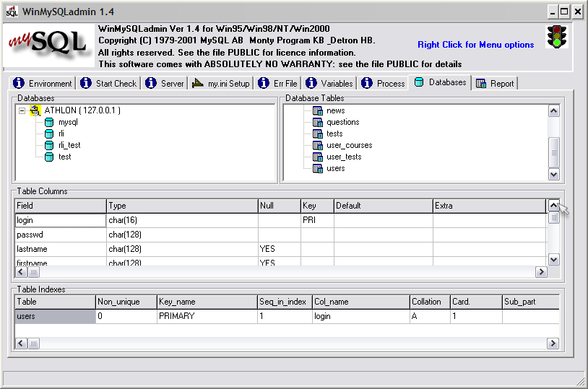Select the rli_test database icon
The image size is (588, 389).
[x=49, y=145]
